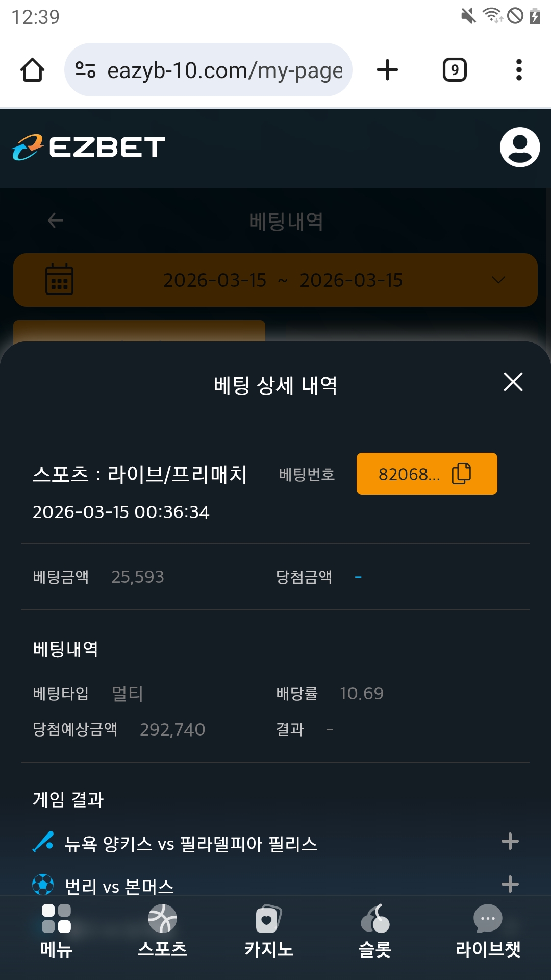Expand the 번리 vs 본머스 match
This screenshot has height=980, width=551.
click(x=510, y=884)
